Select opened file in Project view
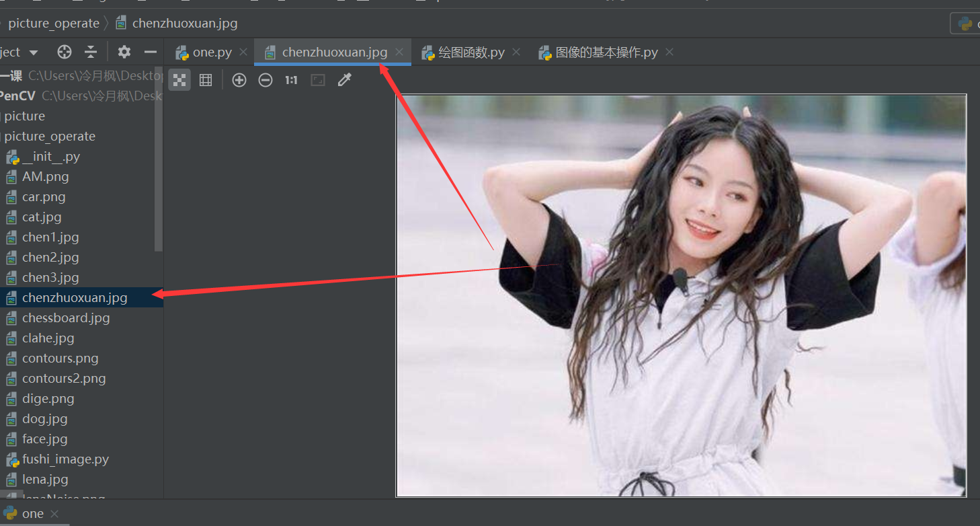This screenshot has width=980, height=526. pos(64,52)
